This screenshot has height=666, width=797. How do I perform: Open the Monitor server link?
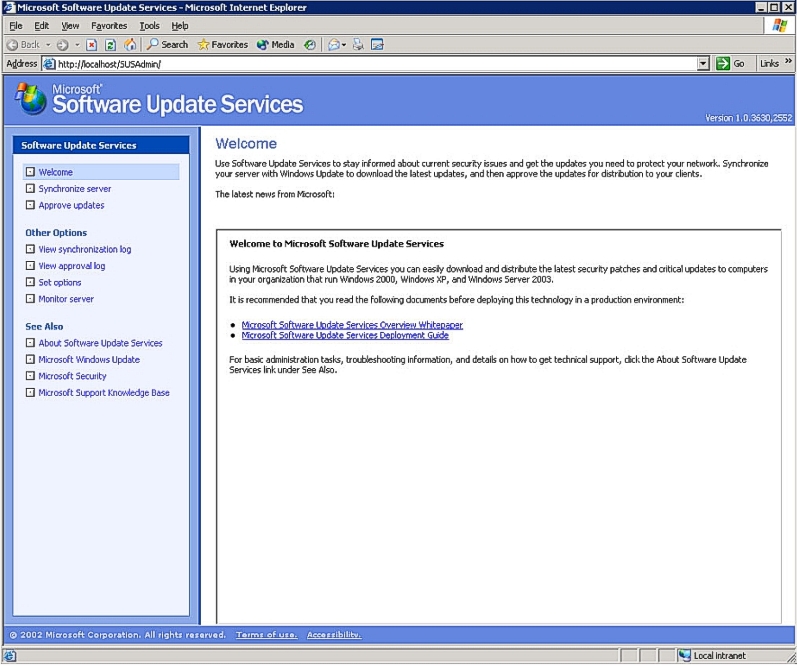pos(66,299)
